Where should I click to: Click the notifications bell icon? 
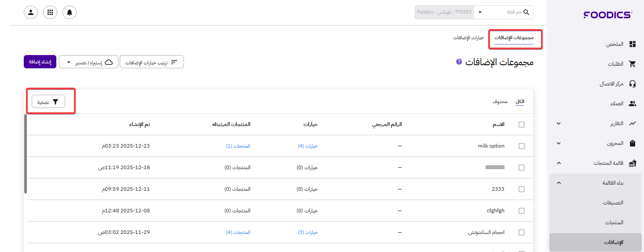click(x=70, y=12)
